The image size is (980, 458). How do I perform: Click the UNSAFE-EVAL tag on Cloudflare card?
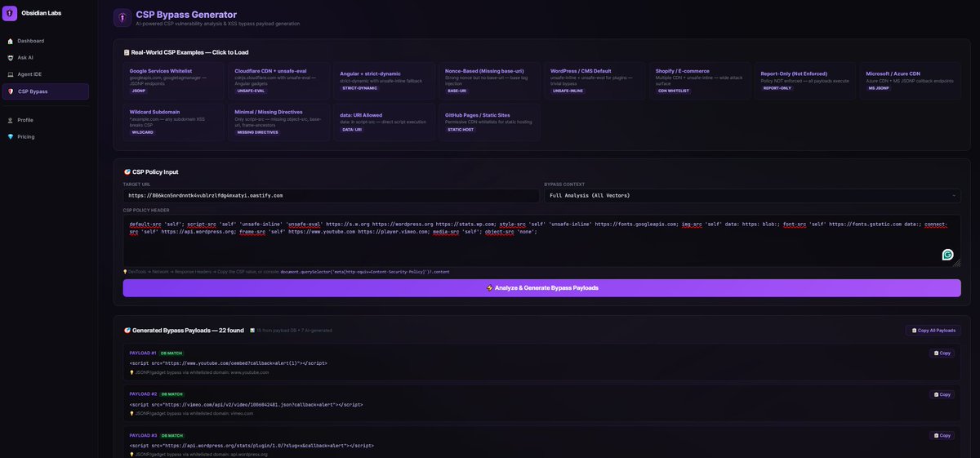pos(252,91)
